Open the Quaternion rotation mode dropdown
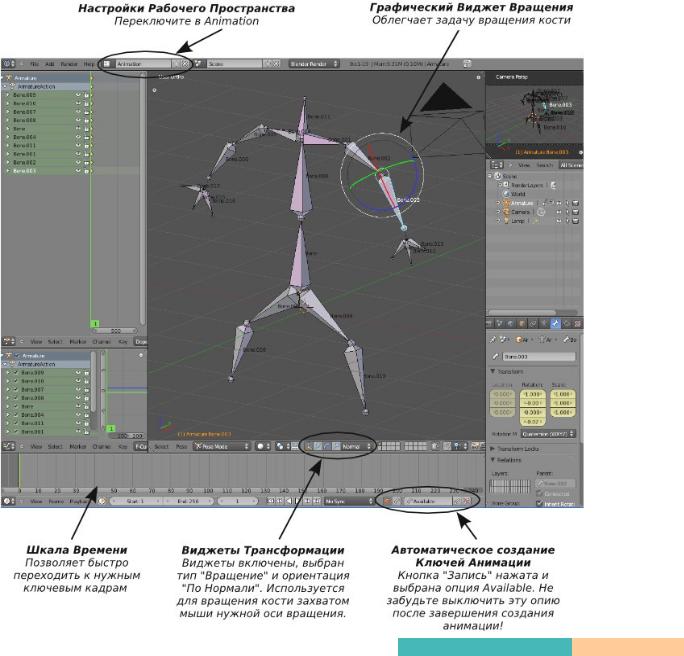The height and width of the screenshot is (656, 684). pyautogui.click(x=548, y=434)
